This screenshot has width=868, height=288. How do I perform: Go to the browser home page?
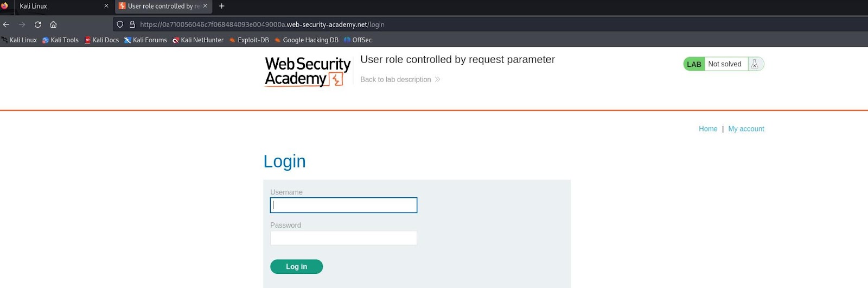(53, 24)
